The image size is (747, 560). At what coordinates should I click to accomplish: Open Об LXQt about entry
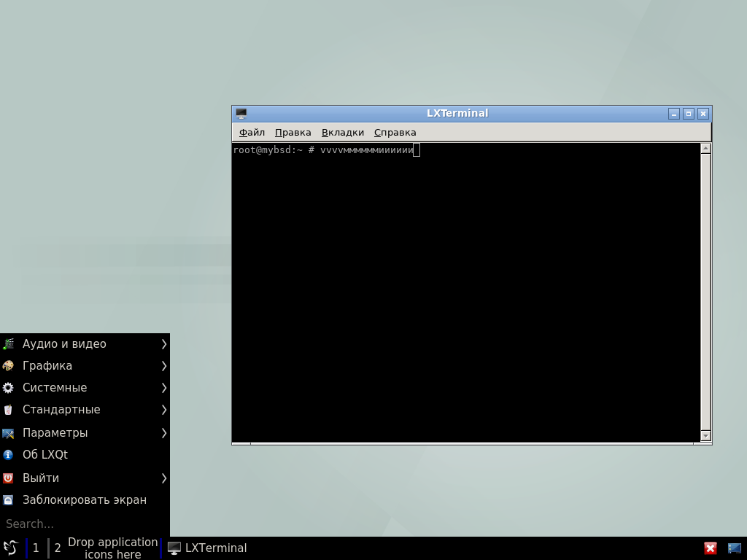[44, 455]
